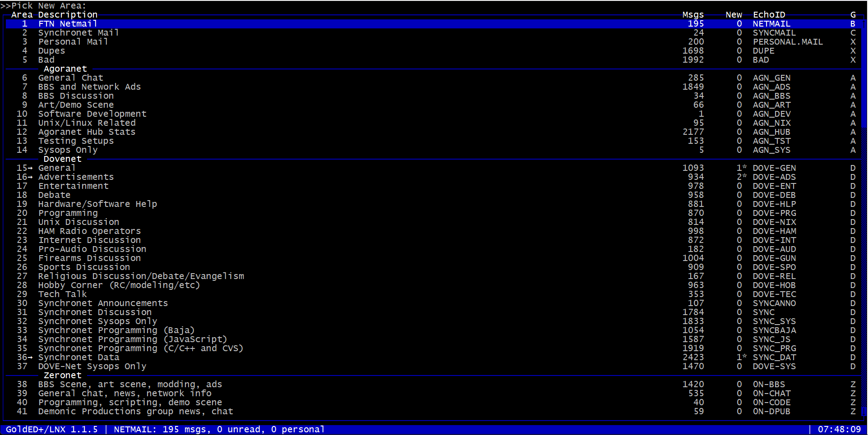Click the SYNCANNO EchoID
The height and width of the screenshot is (435, 868).
pos(774,303)
